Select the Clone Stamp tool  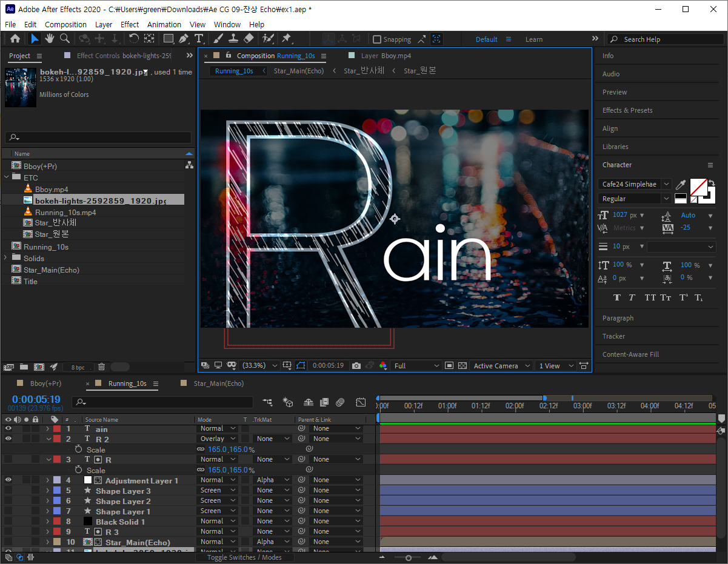(233, 39)
